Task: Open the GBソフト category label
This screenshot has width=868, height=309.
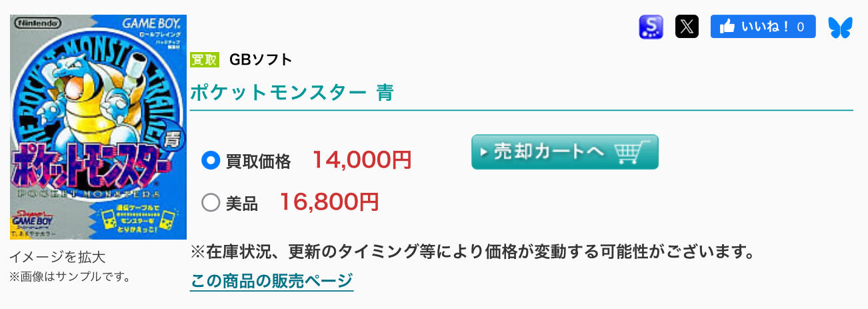Action: coord(261,59)
